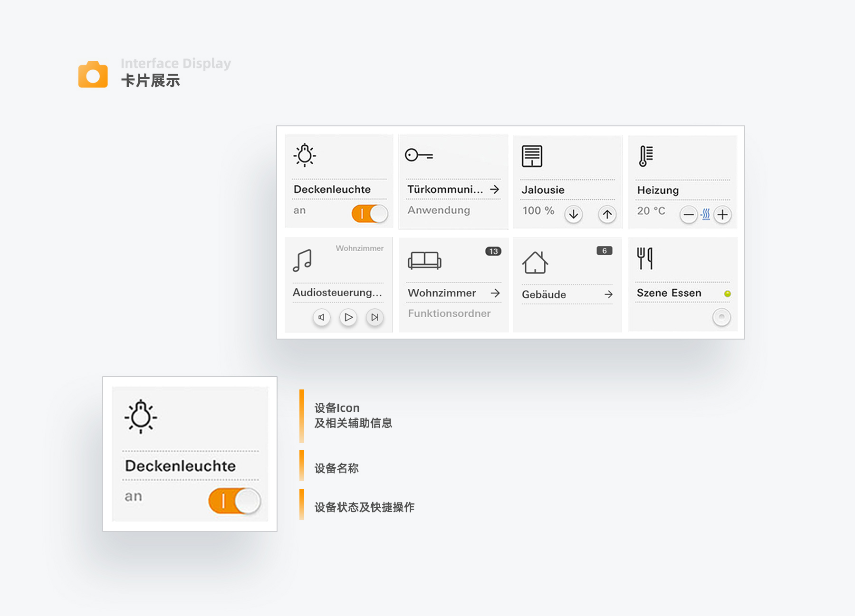855x616 pixels.
Task: Skip to next track in Audiosteuerung
Action: point(375,317)
